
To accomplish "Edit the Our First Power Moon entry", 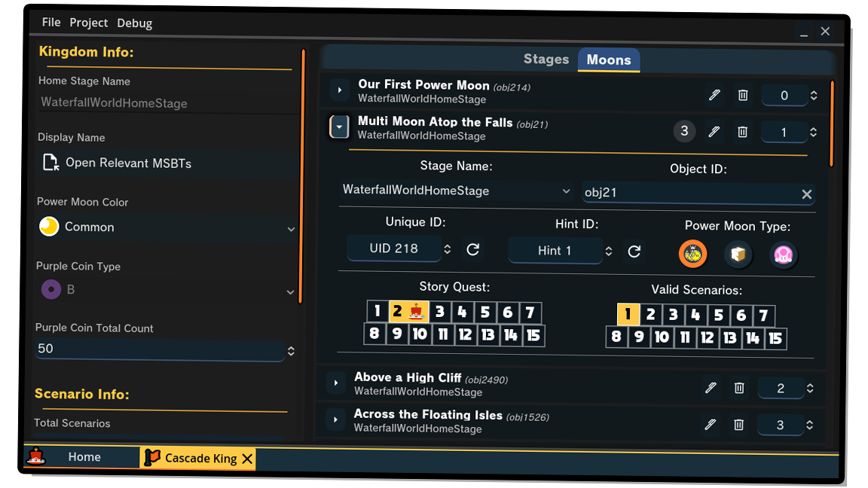I will coord(714,95).
